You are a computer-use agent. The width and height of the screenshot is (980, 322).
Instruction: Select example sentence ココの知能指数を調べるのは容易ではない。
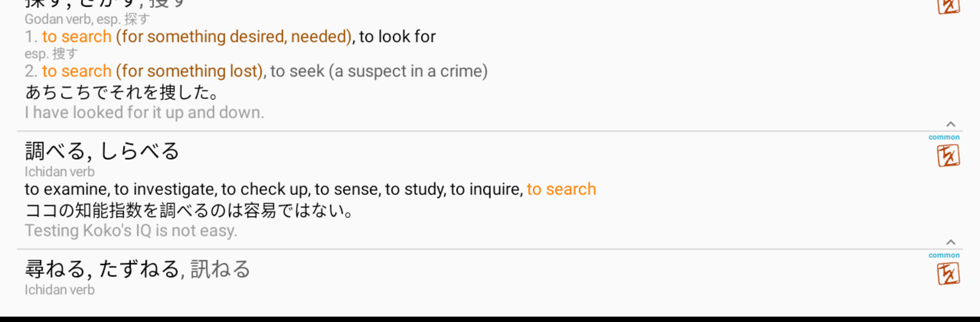pos(189,211)
